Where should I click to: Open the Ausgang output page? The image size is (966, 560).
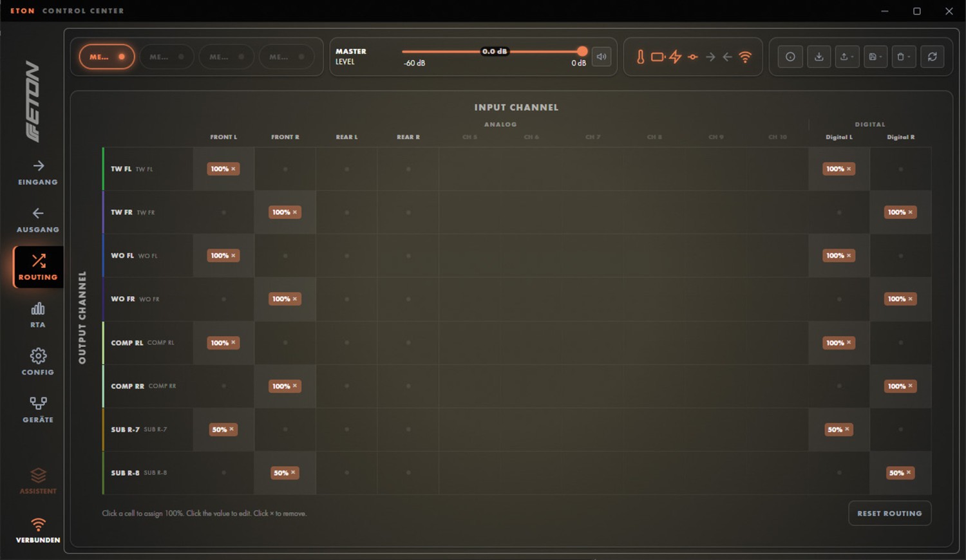[x=38, y=220]
